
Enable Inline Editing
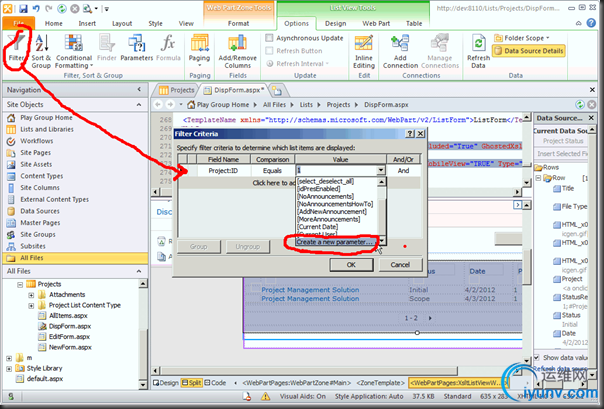pyautogui.click(x=364, y=51)
